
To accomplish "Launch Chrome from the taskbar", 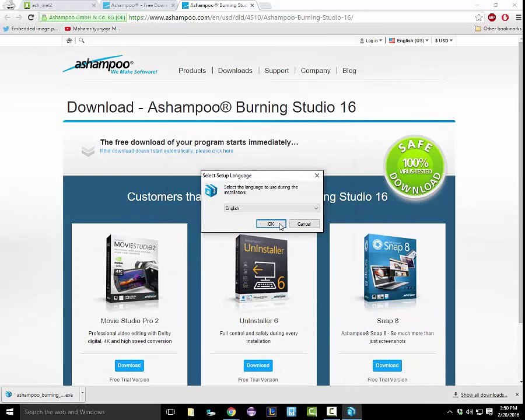I will [231, 412].
